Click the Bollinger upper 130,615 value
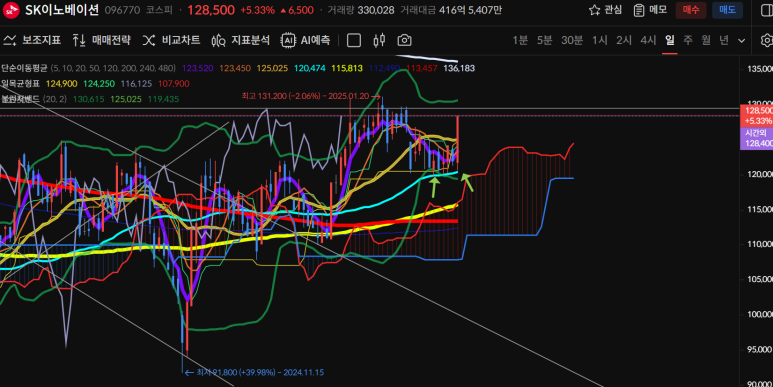 click(x=89, y=99)
